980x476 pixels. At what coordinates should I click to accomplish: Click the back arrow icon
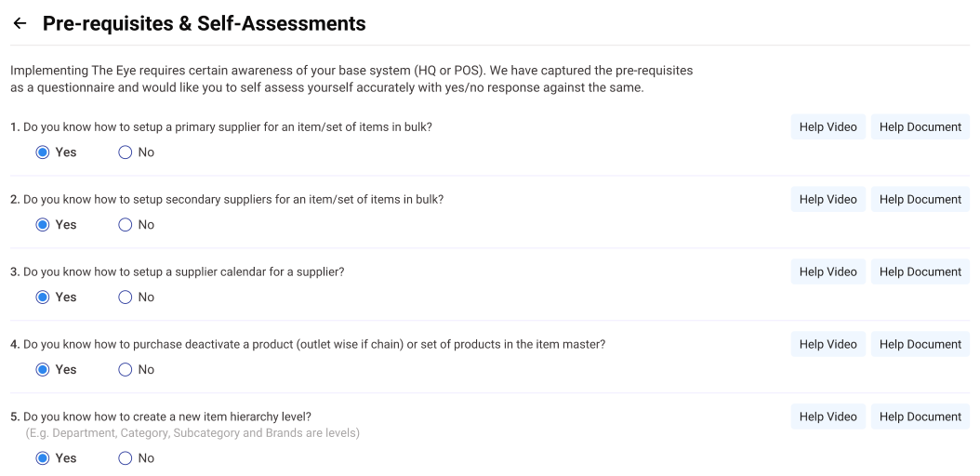(x=20, y=24)
